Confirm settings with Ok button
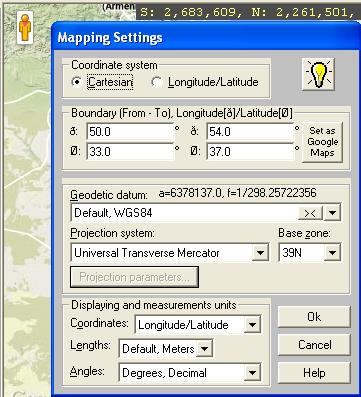The width and height of the screenshot is (361, 397). (x=314, y=317)
